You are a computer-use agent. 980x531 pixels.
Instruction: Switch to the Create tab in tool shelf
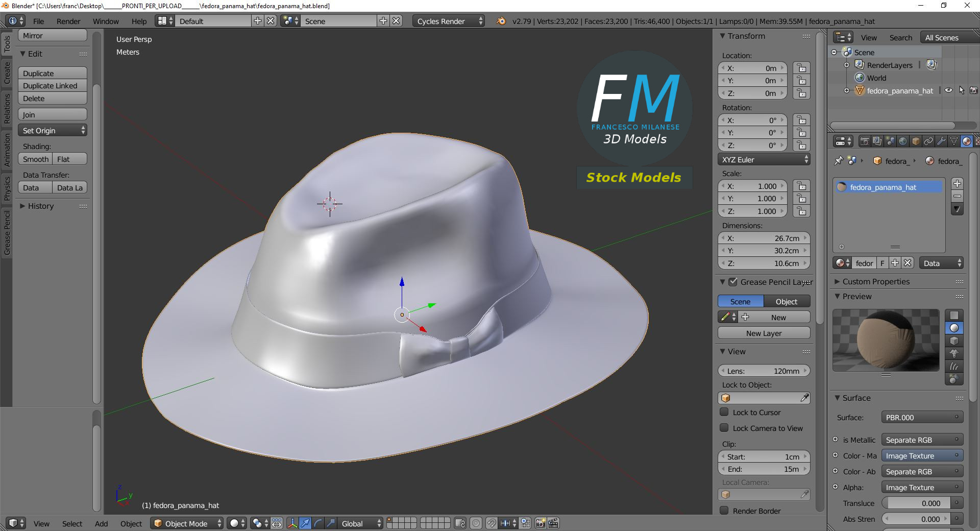pyautogui.click(x=7, y=73)
